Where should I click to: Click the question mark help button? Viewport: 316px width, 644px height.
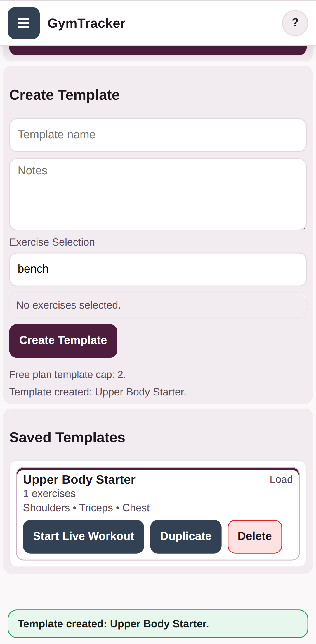[295, 23]
